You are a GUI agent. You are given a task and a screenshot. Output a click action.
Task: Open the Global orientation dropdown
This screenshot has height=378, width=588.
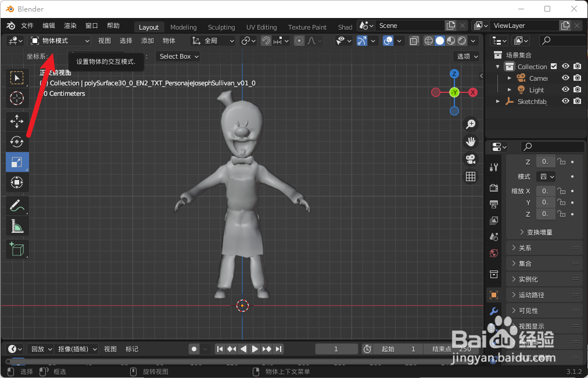point(213,41)
